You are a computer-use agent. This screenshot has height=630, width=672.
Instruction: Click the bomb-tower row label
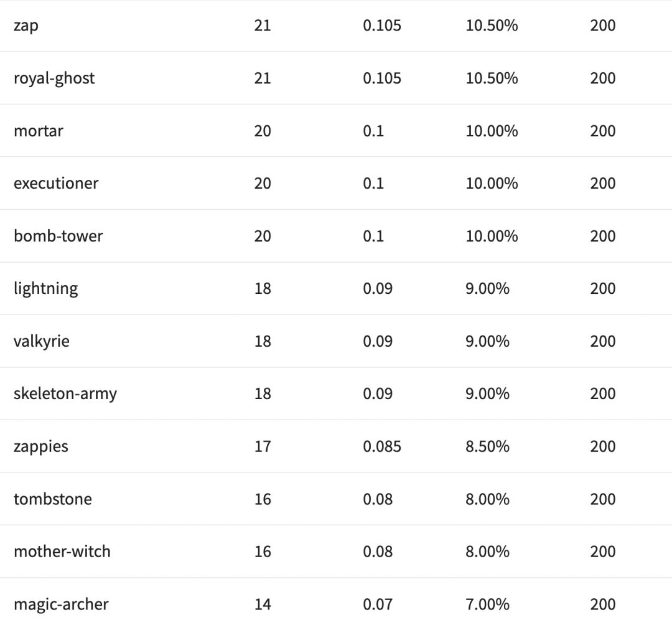point(58,236)
